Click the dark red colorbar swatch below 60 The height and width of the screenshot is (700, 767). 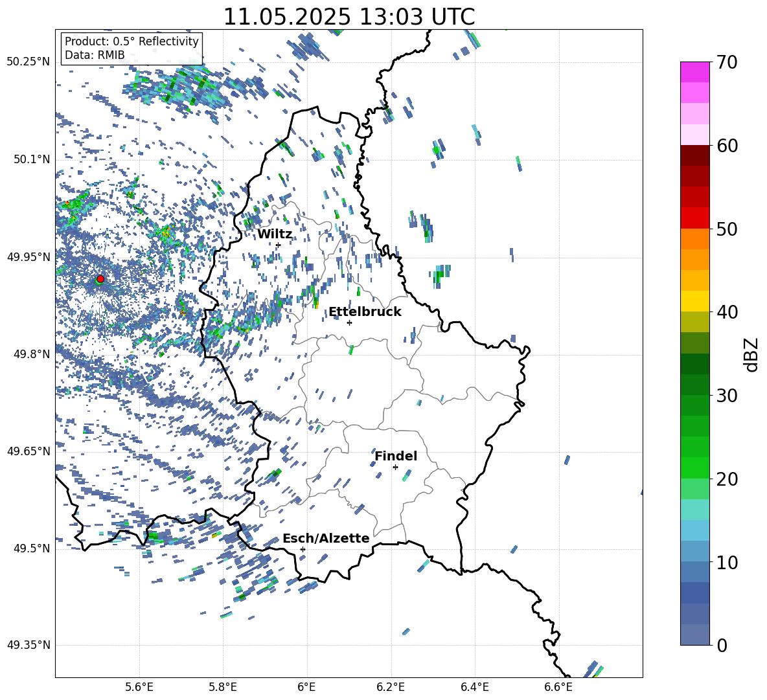(x=695, y=155)
